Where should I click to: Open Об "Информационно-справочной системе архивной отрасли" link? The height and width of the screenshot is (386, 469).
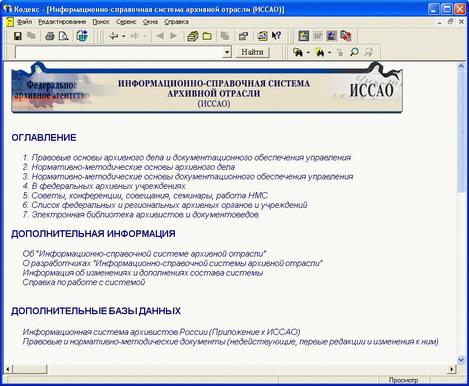[x=144, y=254]
